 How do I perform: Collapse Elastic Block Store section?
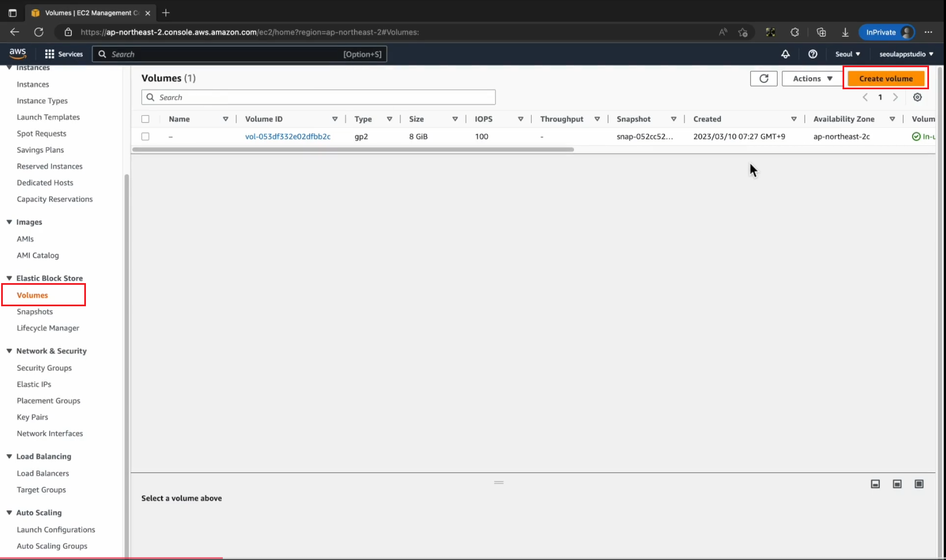click(x=9, y=278)
